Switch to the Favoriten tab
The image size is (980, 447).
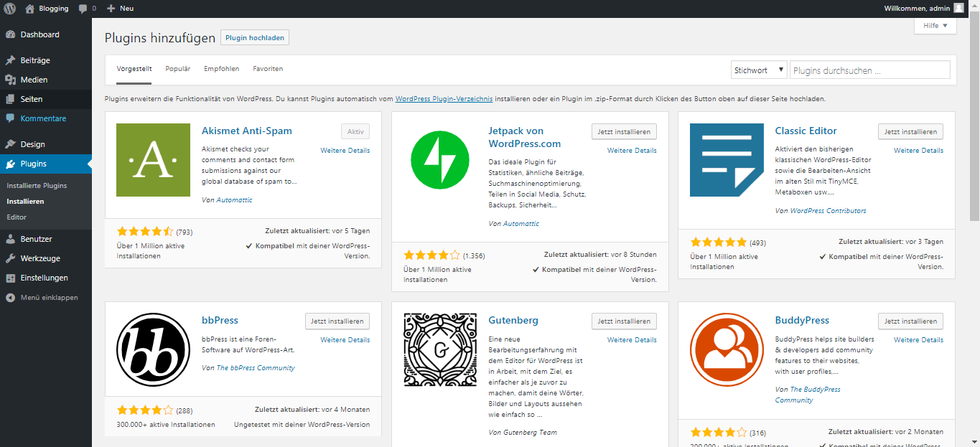pyautogui.click(x=268, y=69)
